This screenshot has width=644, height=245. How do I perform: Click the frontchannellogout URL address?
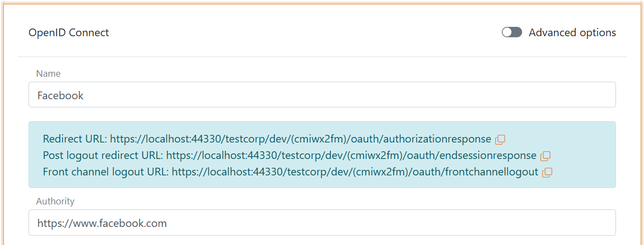[355, 172]
